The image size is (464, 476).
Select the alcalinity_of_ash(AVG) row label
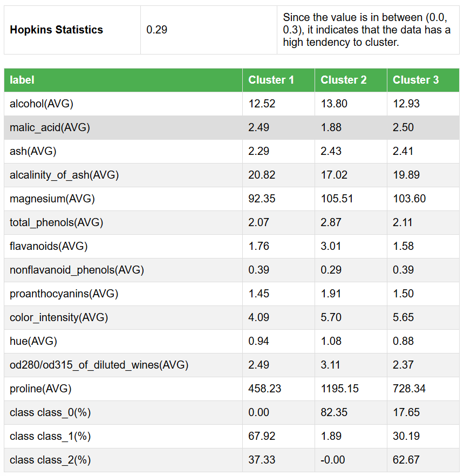point(64,175)
